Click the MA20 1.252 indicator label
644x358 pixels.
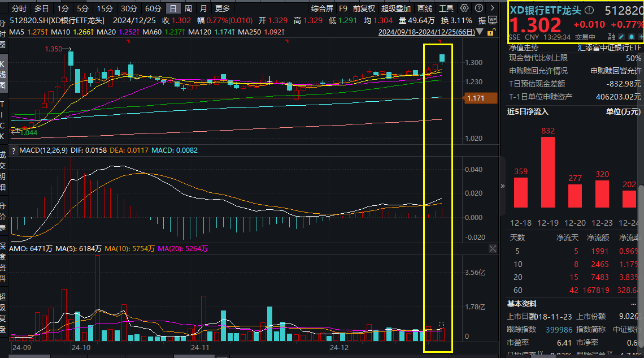118,32
